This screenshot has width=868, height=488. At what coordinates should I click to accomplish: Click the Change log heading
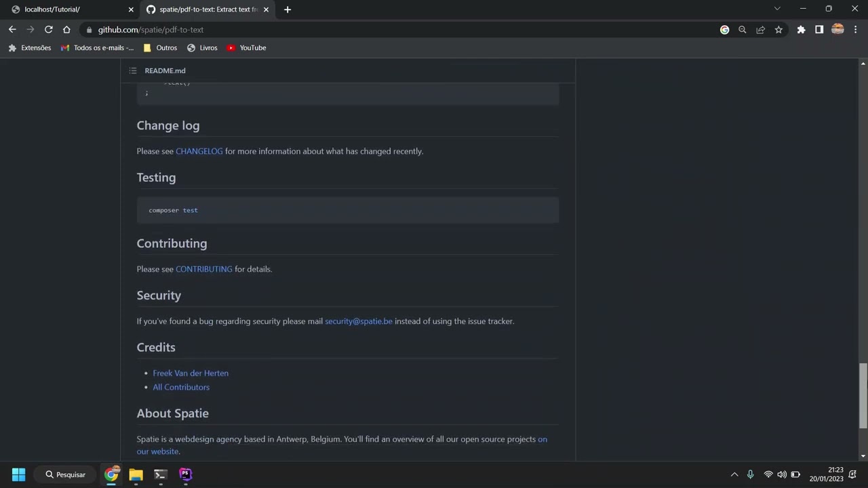pyautogui.click(x=168, y=125)
